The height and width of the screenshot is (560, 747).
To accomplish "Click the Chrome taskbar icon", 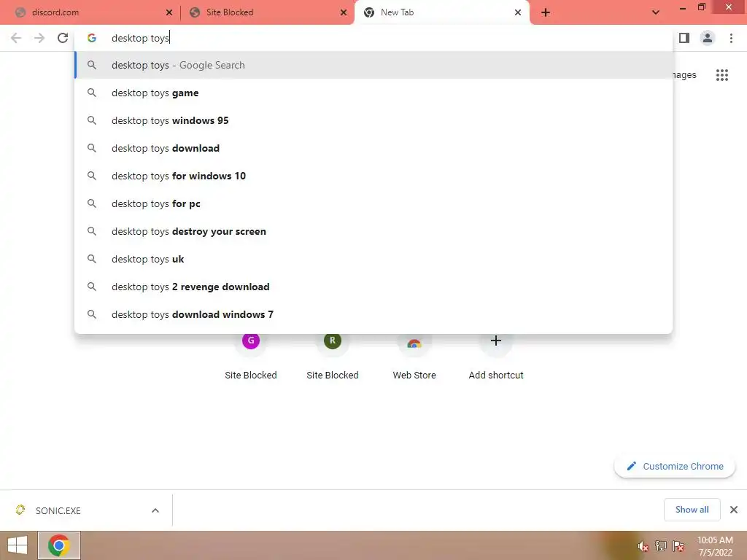I will coord(58,545).
